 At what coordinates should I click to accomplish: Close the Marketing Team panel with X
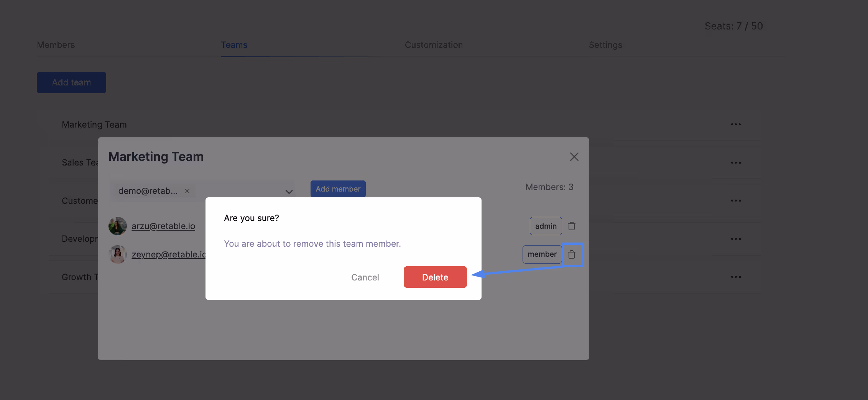coord(574,157)
